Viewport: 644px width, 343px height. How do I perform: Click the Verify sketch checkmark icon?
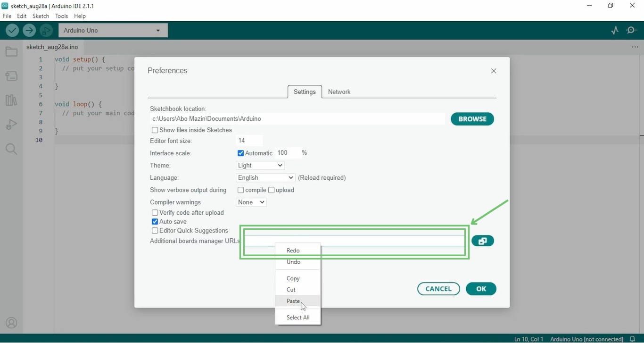pyautogui.click(x=12, y=30)
